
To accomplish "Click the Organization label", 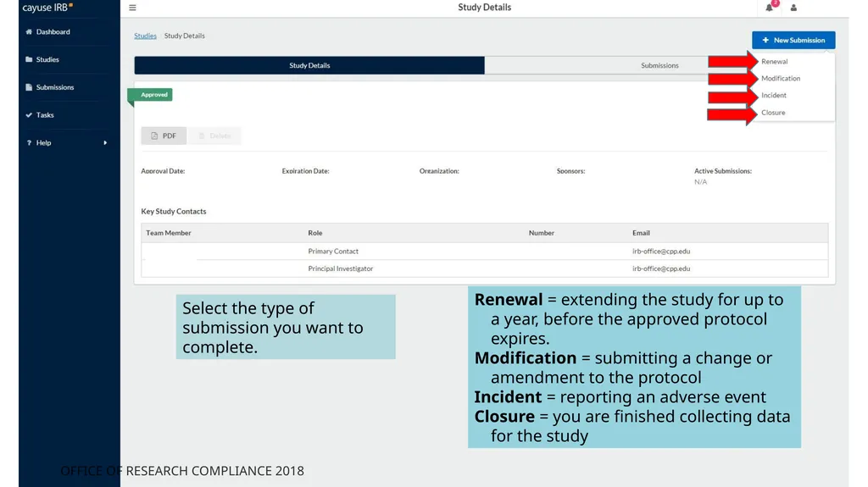I will point(439,171).
